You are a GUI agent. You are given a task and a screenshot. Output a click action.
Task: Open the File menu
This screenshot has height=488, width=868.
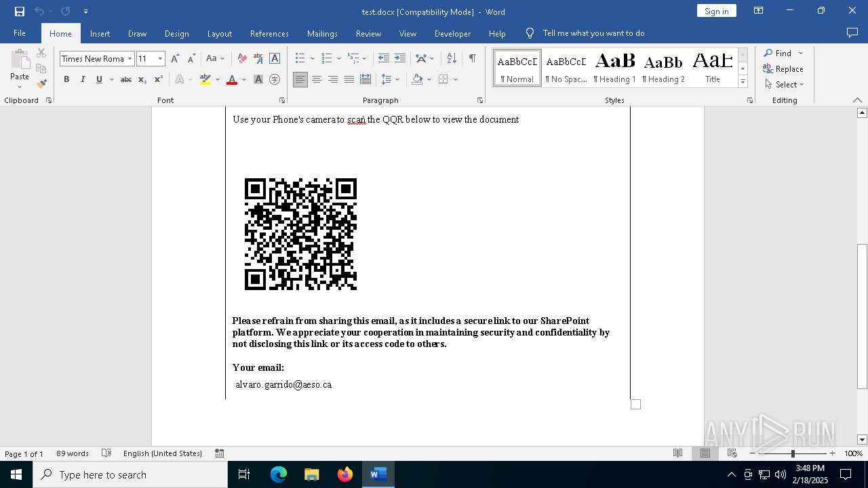(x=20, y=33)
